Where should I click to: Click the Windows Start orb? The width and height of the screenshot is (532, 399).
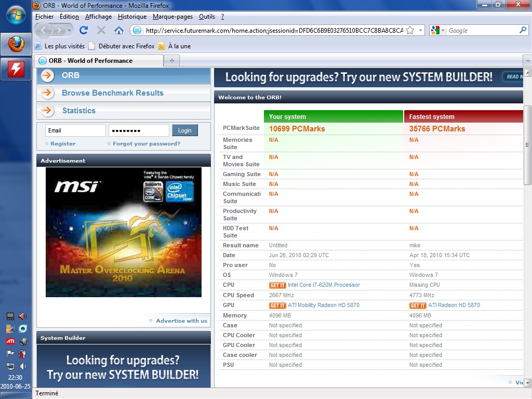pos(16,16)
